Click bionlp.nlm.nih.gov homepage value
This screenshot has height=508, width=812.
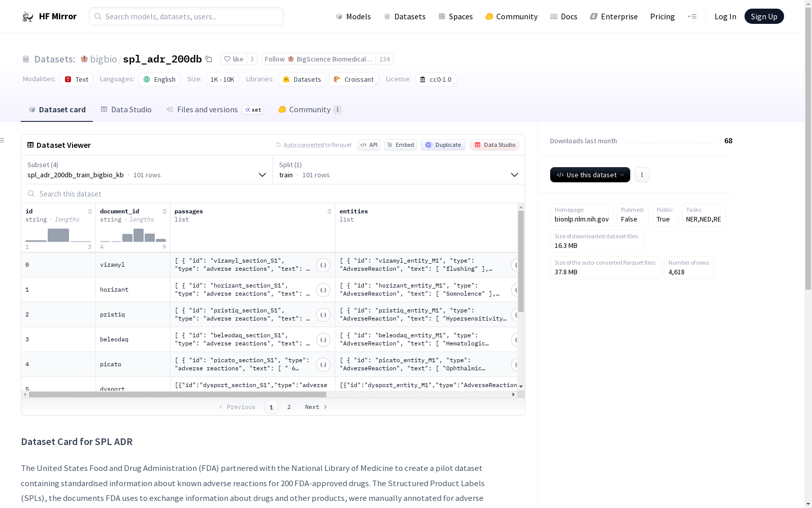(582, 219)
